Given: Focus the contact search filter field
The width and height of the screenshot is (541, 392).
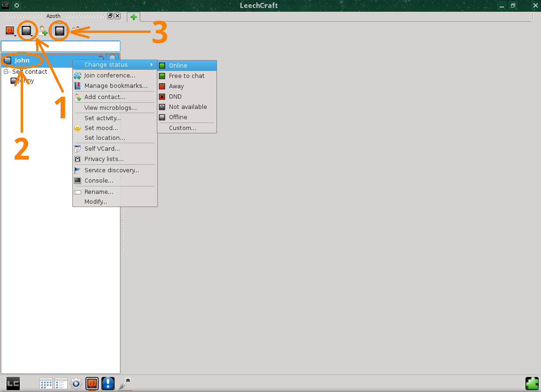Looking at the screenshot, I should point(61,46).
